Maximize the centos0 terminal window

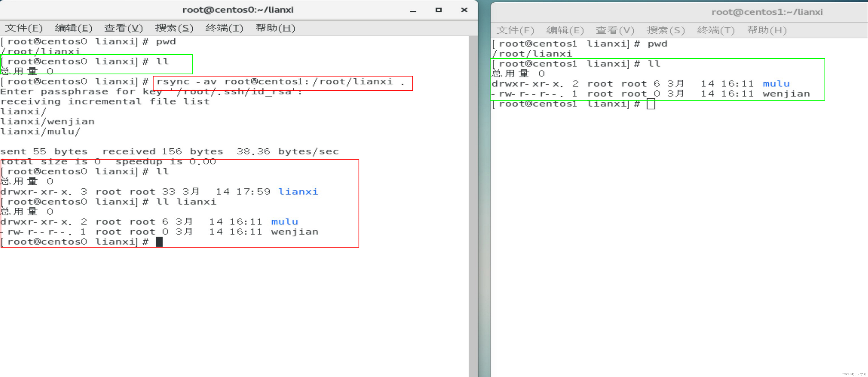pos(438,10)
